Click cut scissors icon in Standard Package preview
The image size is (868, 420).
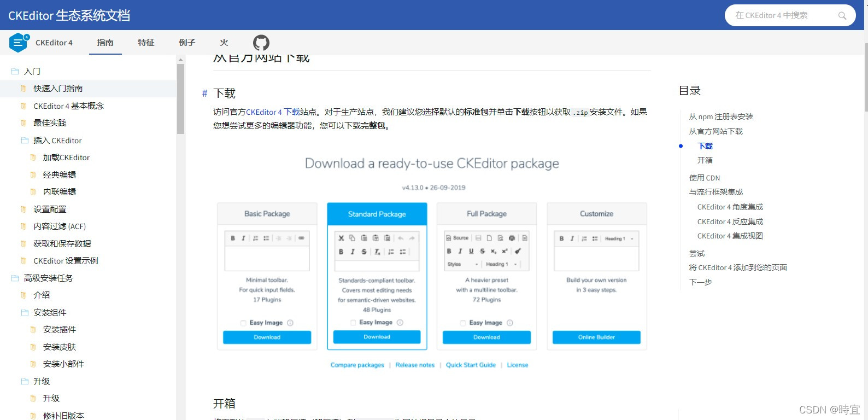[x=341, y=238]
